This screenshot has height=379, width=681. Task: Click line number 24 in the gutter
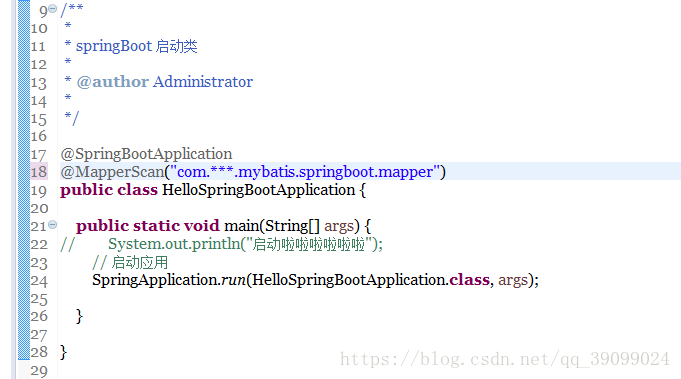pyautogui.click(x=39, y=281)
